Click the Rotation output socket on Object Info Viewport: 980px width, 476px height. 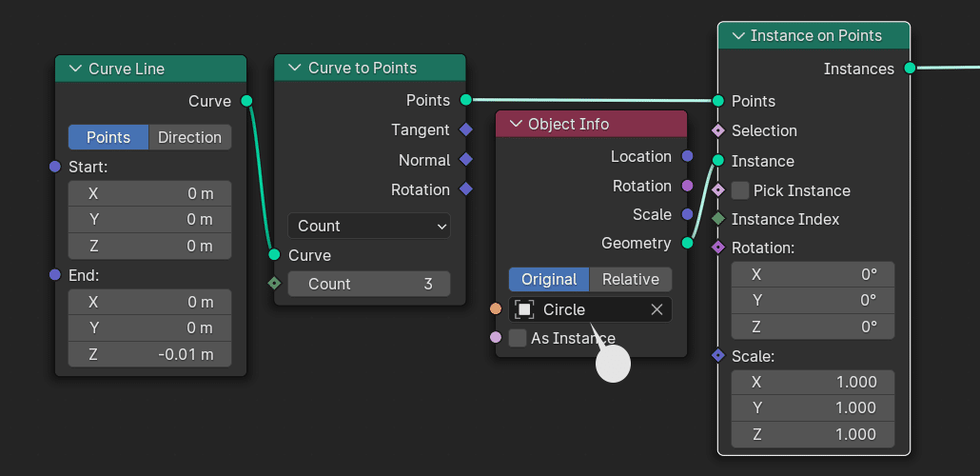coord(688,186)
